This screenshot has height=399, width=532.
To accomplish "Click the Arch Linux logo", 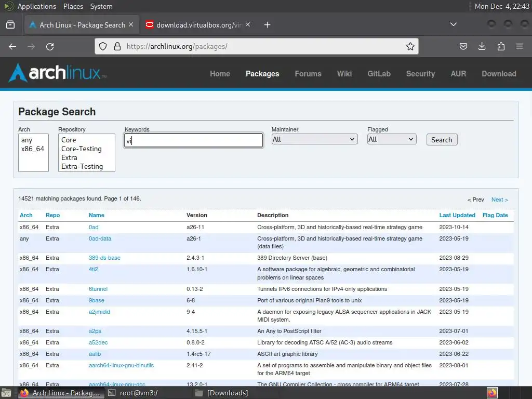I will click(x=58, y=73).
